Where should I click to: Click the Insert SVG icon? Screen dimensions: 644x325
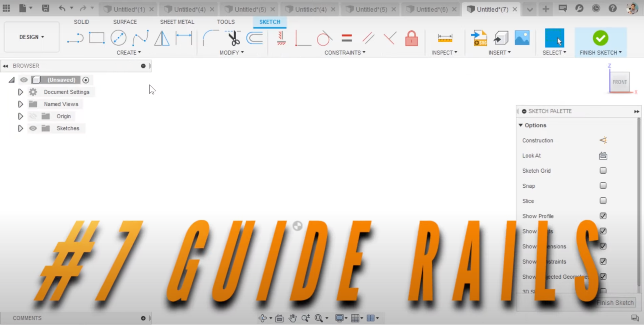click(x=479, y=38)
